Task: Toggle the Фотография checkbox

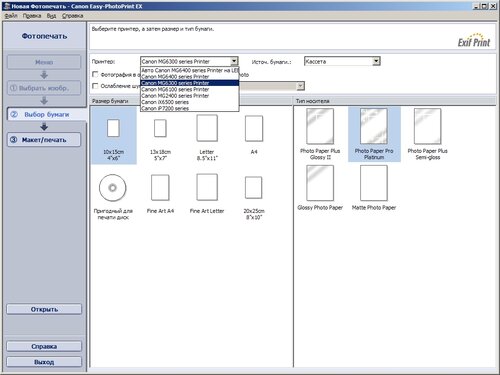Action: tap(95, 74)
